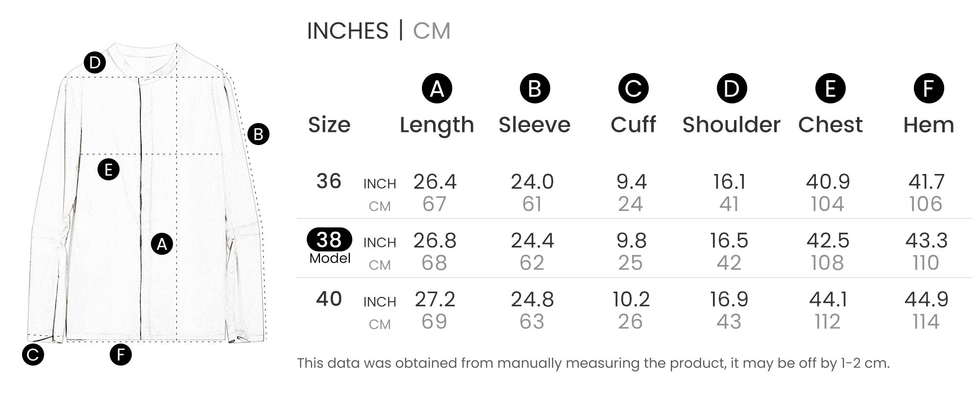Click the B marker beside the sleeve
Image resolution: width=980 pixels, height=395 pixels.
tap(258, 134)
